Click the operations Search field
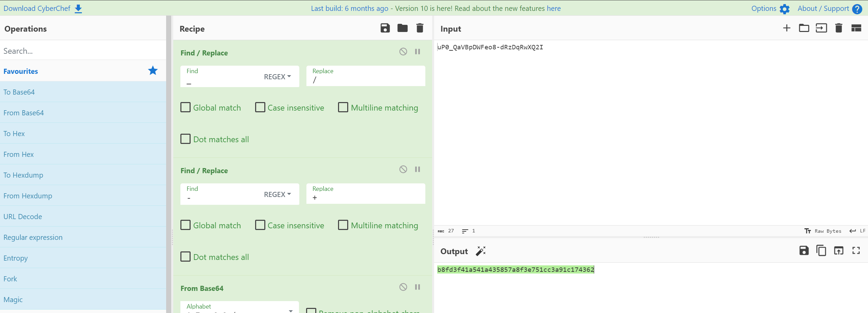 tap(83, 51)
